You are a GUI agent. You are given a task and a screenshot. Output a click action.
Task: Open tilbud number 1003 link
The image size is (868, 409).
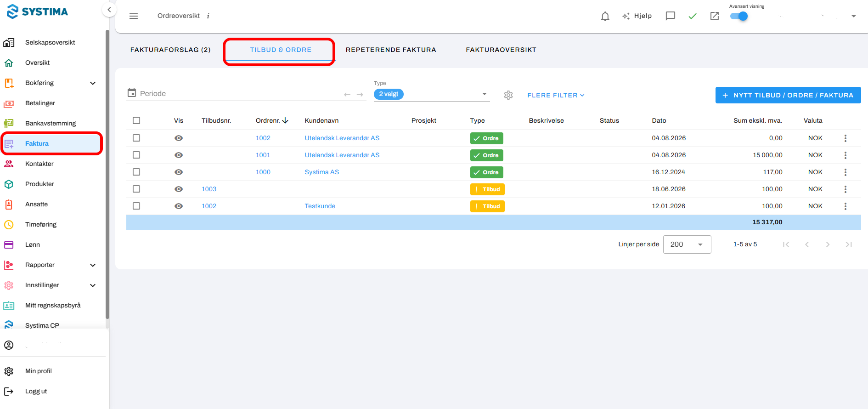(209, 189)
